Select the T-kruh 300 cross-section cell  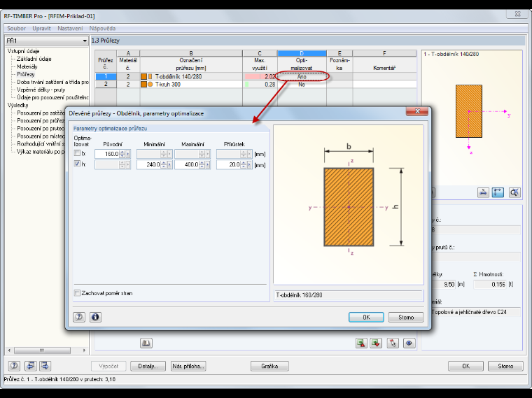191,85
